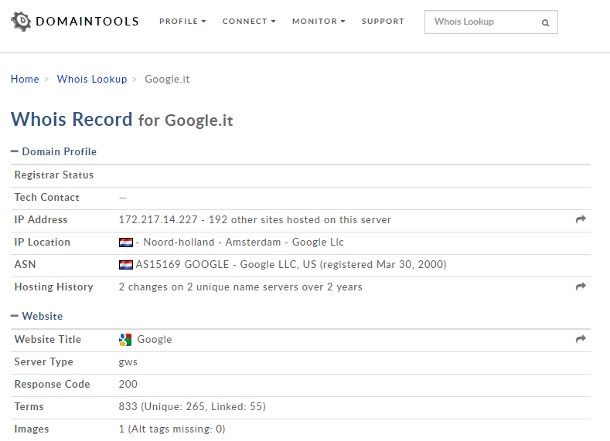Open the Support menu item
Screen dimensions: 610x441
coord(383,21)
